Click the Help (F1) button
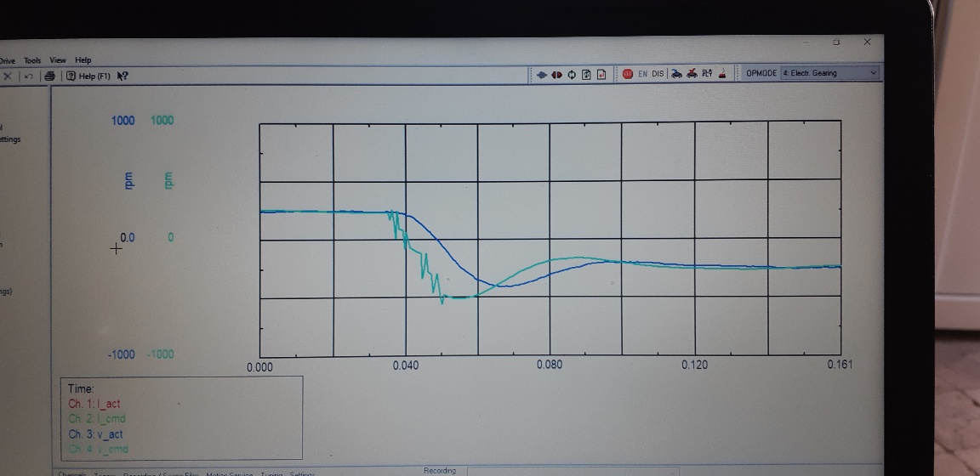 click(x=88, y=76)
